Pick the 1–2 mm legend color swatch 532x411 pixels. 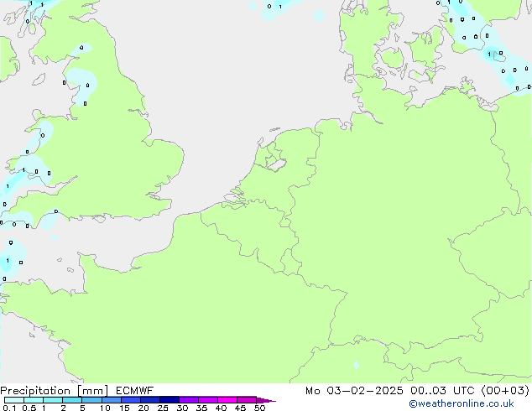tap(53, 400)
